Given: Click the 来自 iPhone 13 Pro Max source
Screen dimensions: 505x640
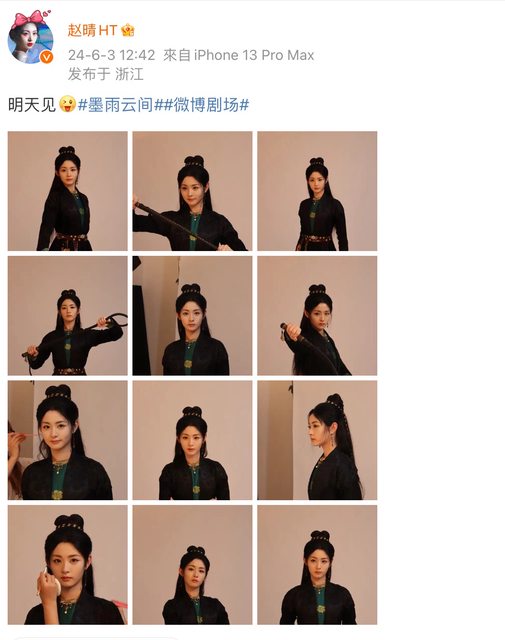Looking at the screenshot, I should click(238, 55).
